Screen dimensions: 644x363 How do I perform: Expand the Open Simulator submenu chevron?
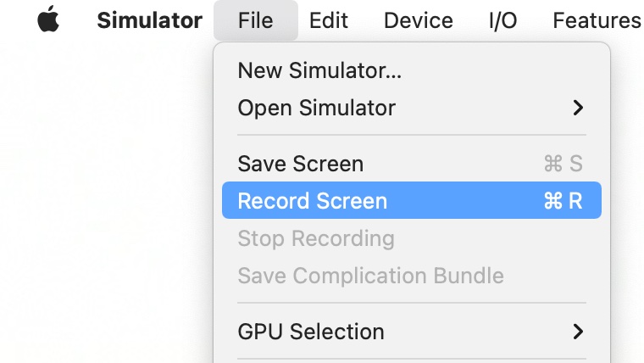[578, 108]
